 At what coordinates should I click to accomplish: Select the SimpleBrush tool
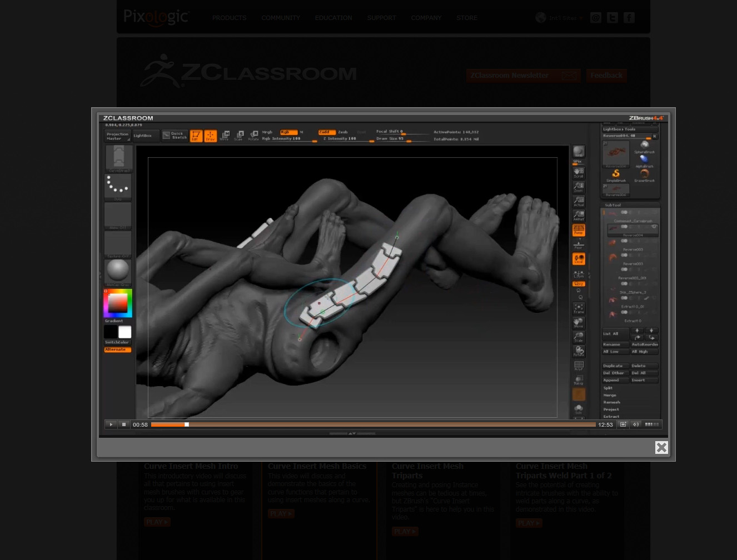coord(616,173)
